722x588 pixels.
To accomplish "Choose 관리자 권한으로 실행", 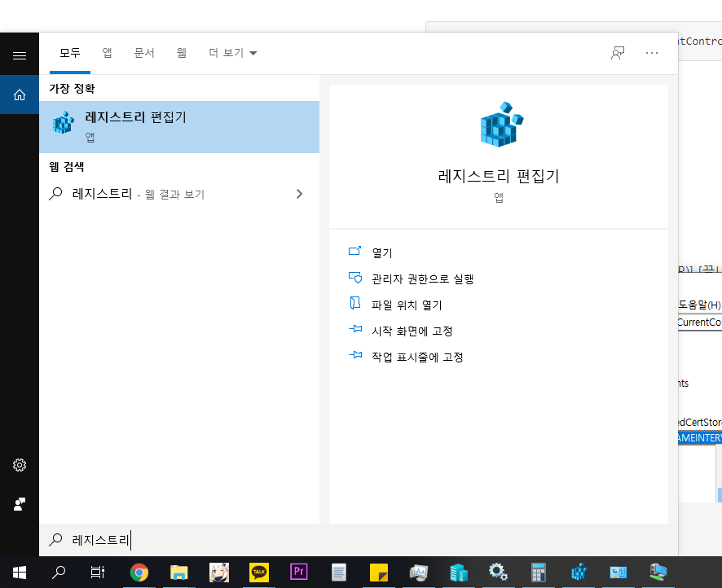I will point(423,279).
